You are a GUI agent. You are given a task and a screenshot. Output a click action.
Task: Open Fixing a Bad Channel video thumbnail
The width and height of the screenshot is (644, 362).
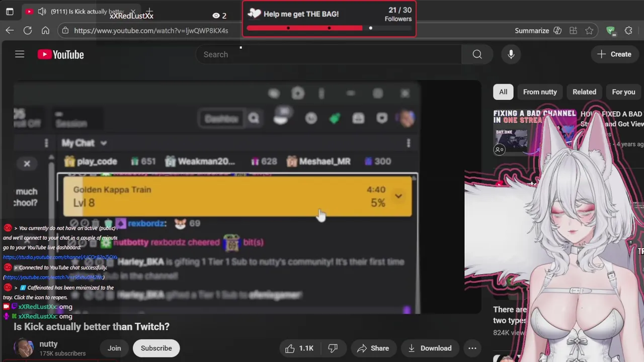[534, 132]
